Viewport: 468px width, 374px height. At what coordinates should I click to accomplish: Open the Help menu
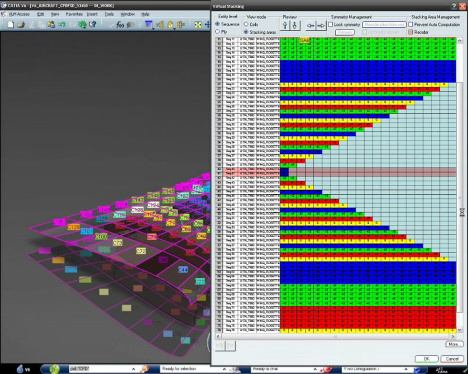pos(145,14)
